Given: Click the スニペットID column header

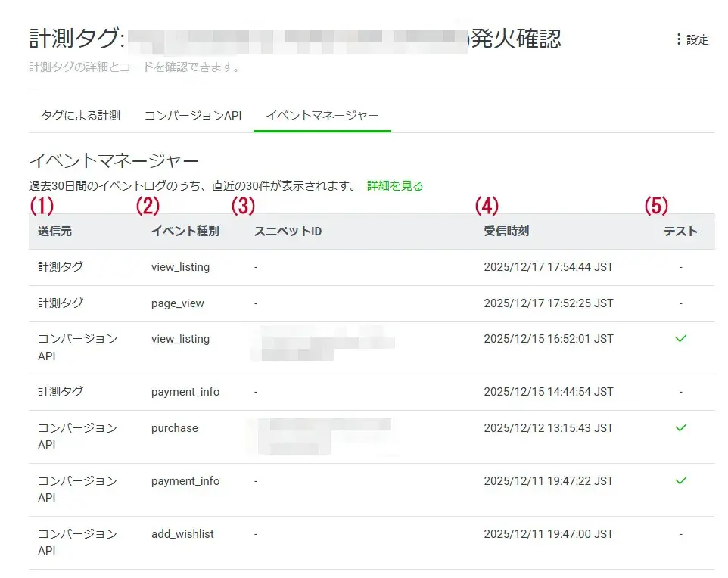Looking at the screenshot, I should click(288, 232).
